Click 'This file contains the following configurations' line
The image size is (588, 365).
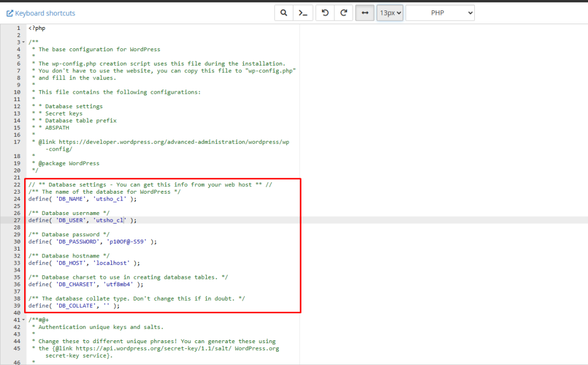click(116, 92)
